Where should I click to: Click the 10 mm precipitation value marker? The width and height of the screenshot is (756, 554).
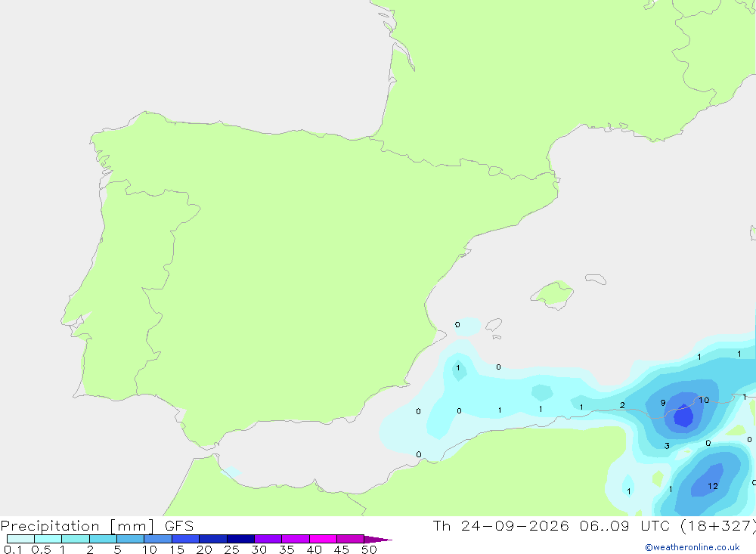click(704, 400)
